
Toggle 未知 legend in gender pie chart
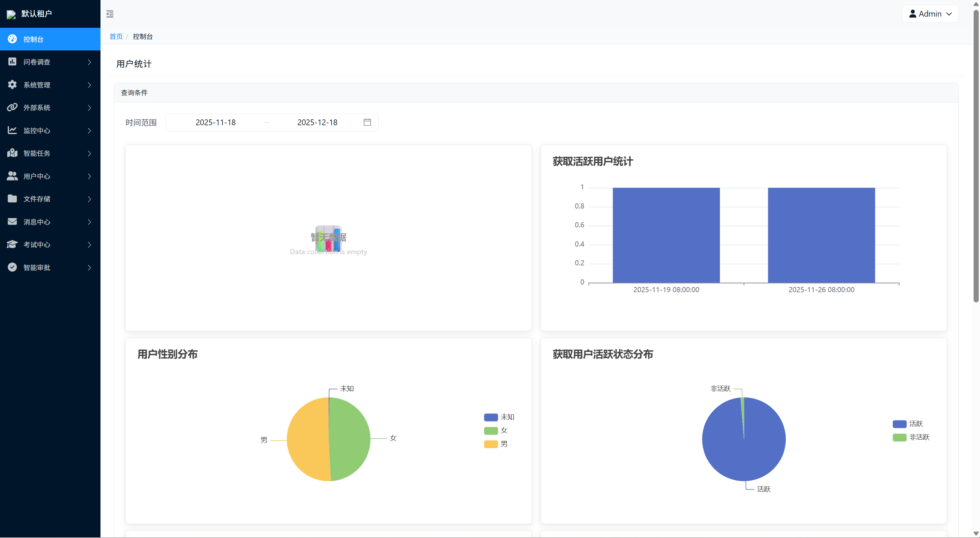pyautogui.click(x=499, y=417)
